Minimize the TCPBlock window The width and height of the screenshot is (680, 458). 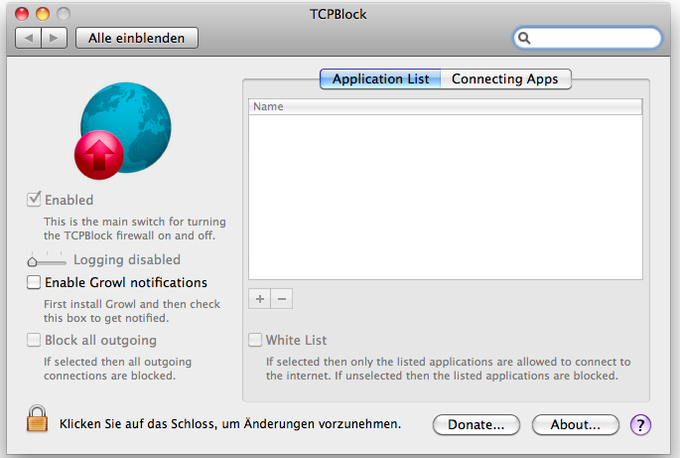42,14
